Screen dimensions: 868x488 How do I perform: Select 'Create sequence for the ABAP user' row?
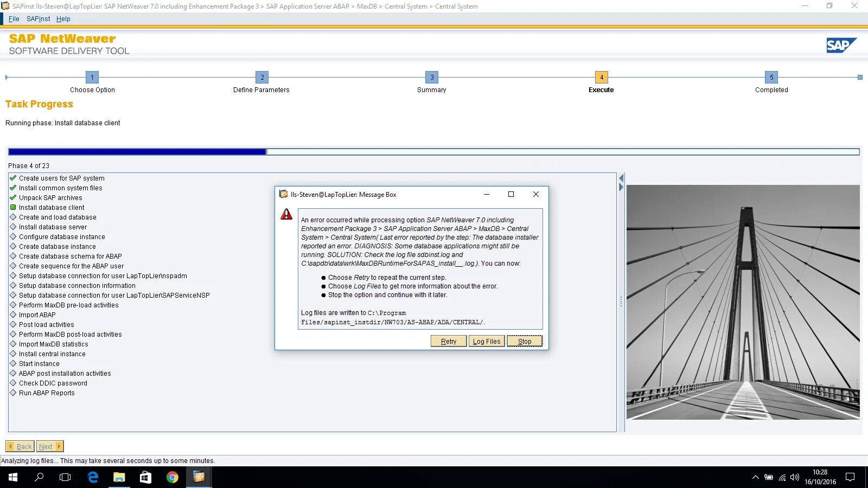point(71,266)
